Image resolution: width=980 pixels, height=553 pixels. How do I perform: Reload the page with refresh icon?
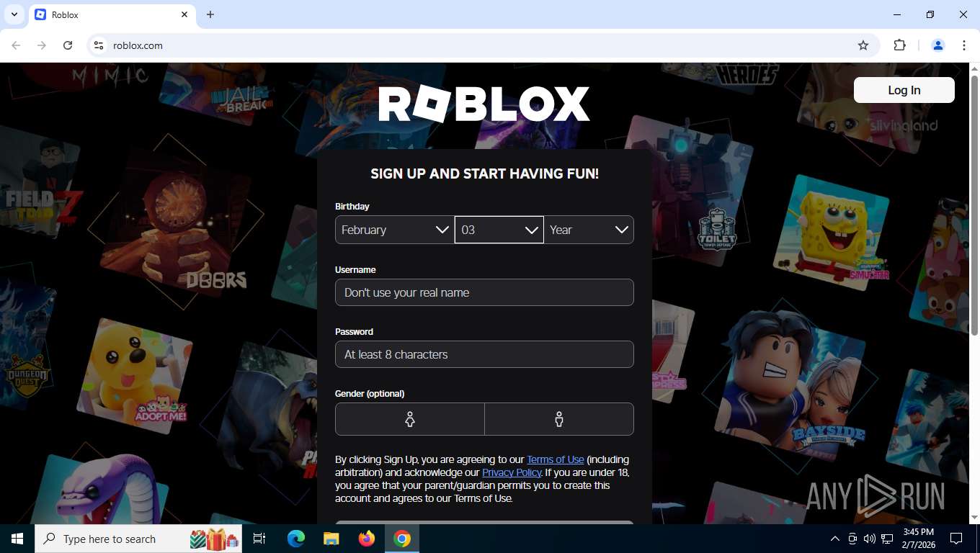(x=68, y=45)
